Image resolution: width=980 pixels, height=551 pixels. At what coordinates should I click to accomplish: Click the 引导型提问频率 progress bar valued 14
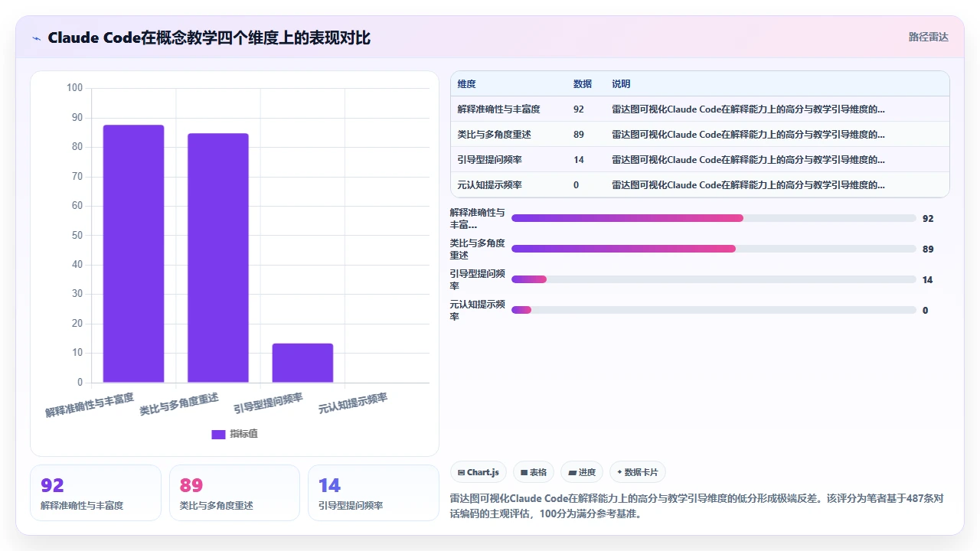coord(714,279)
